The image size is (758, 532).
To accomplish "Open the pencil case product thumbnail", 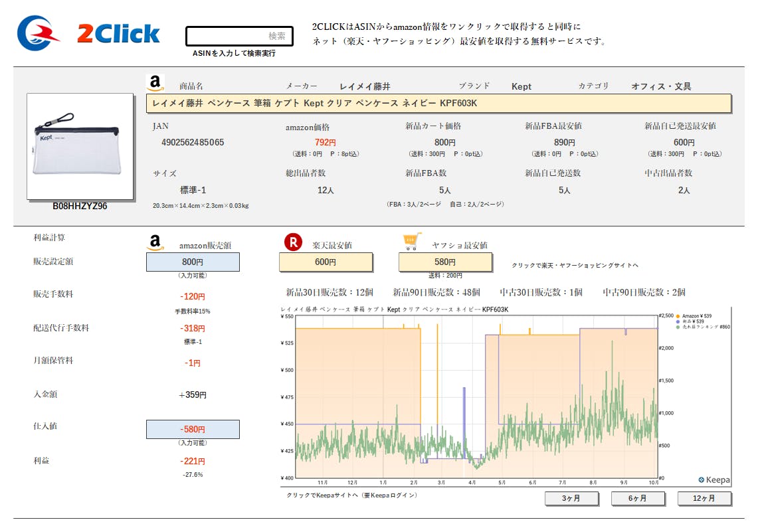I will (80, 146).
